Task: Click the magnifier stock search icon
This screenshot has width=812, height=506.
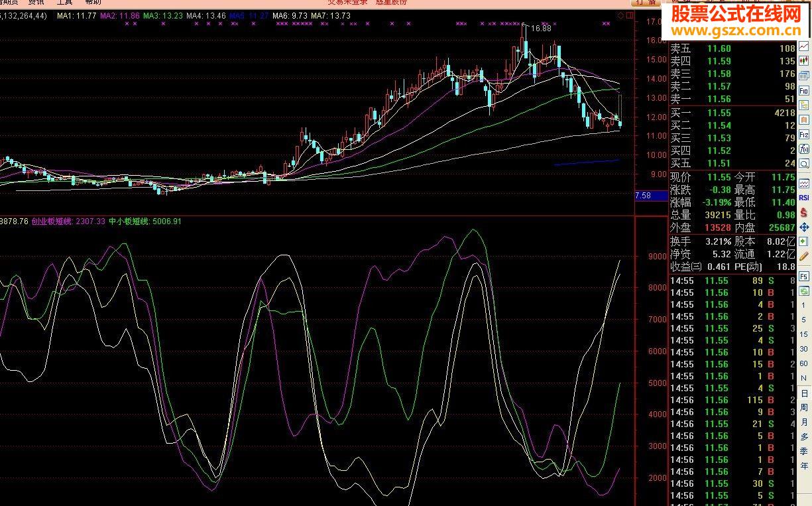Action: pos(804,163)
